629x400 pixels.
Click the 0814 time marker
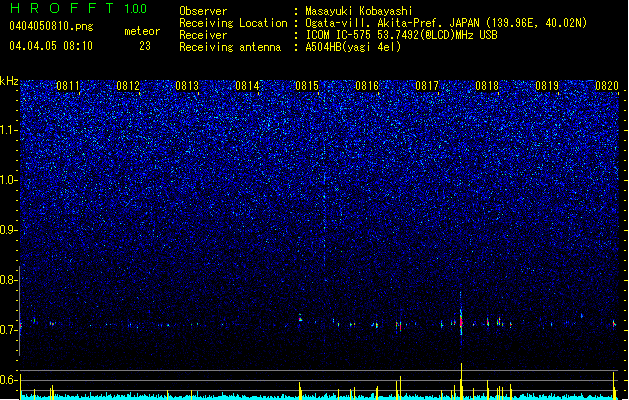[x=248, y=86]
